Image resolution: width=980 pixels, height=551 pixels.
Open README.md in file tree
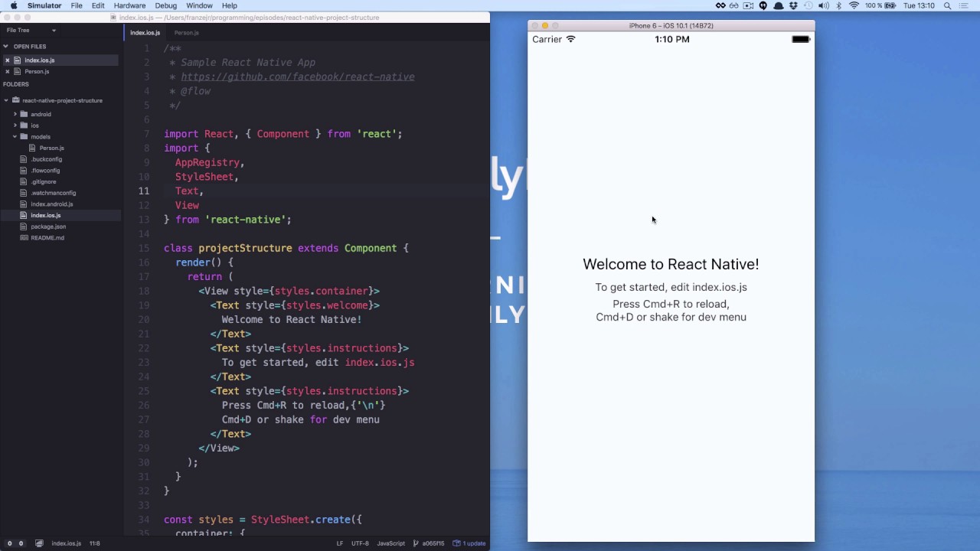(x=47, y=238)
